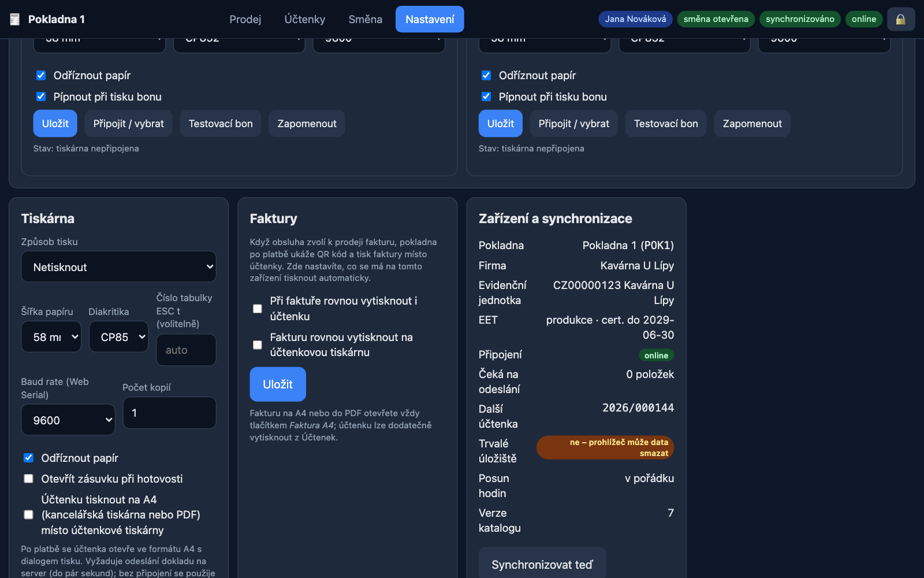Screen dimensions: 924x578
Task: Click the Trvalé úložiště warning badge
Action: pos(605,447)
